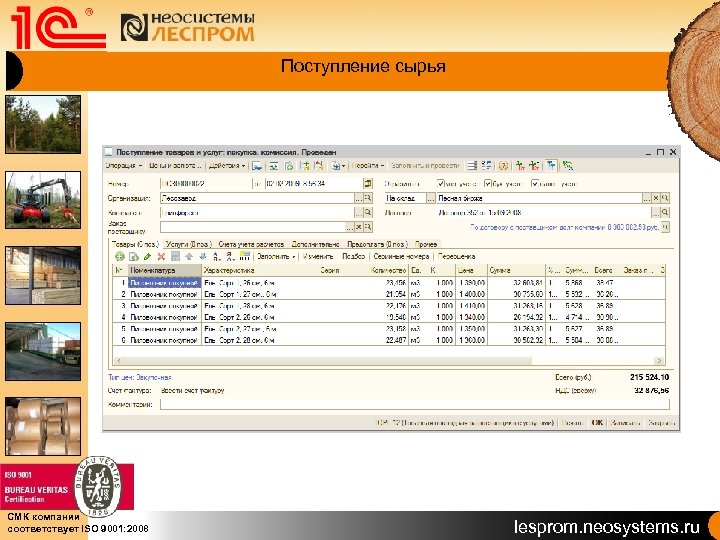Click the Номенклатура column header
This screenshot has width=720, height=540.
tap(164, 270)
